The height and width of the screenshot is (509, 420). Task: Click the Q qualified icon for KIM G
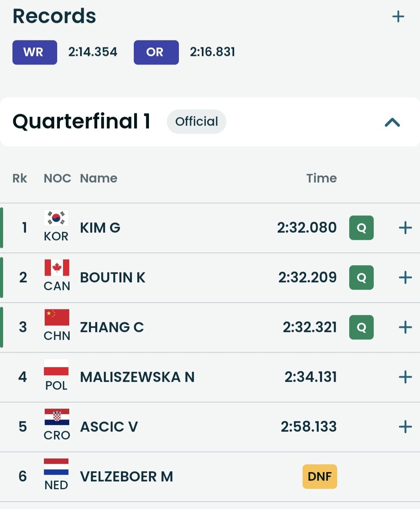361,228
